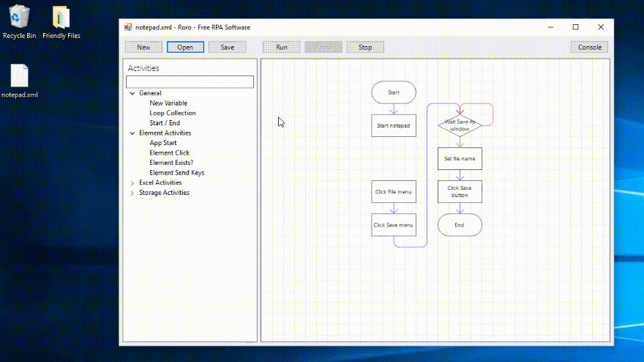The height and width of the screenshot is (362, 644).
Task: Collapse the Element Activities group
Action: click(x=132, y=133)
